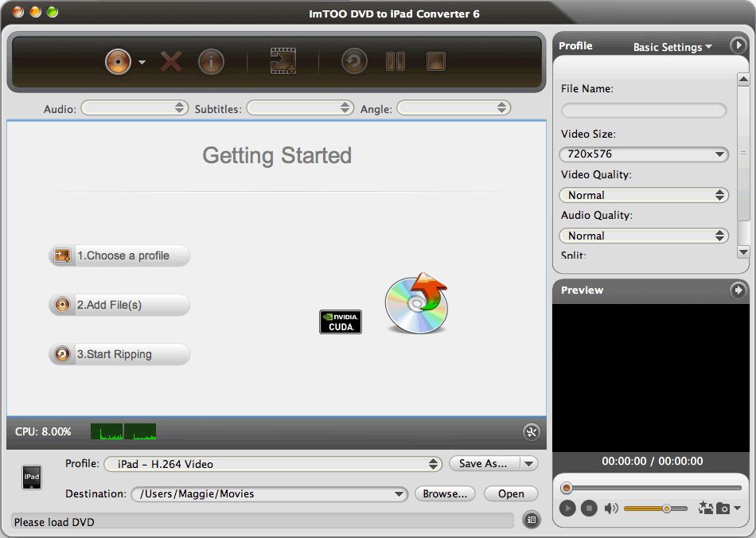Click the stop toolbar icon
This screenshot has width=756, height=538.
436,61
